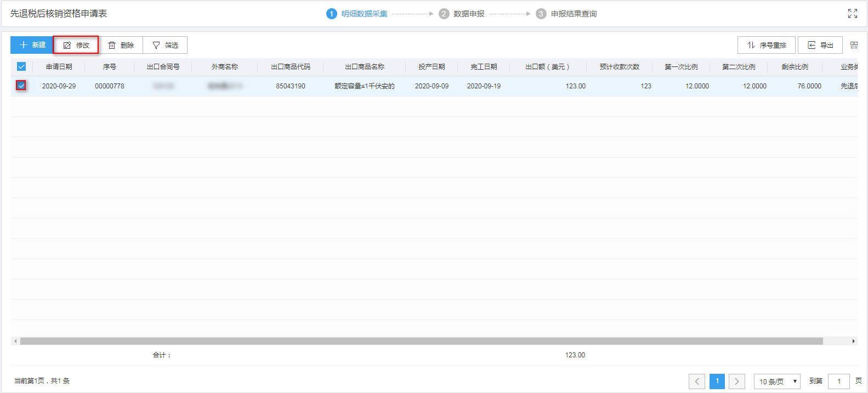Toggle the select-all header checkbox
868x393 pixels.
21,66
